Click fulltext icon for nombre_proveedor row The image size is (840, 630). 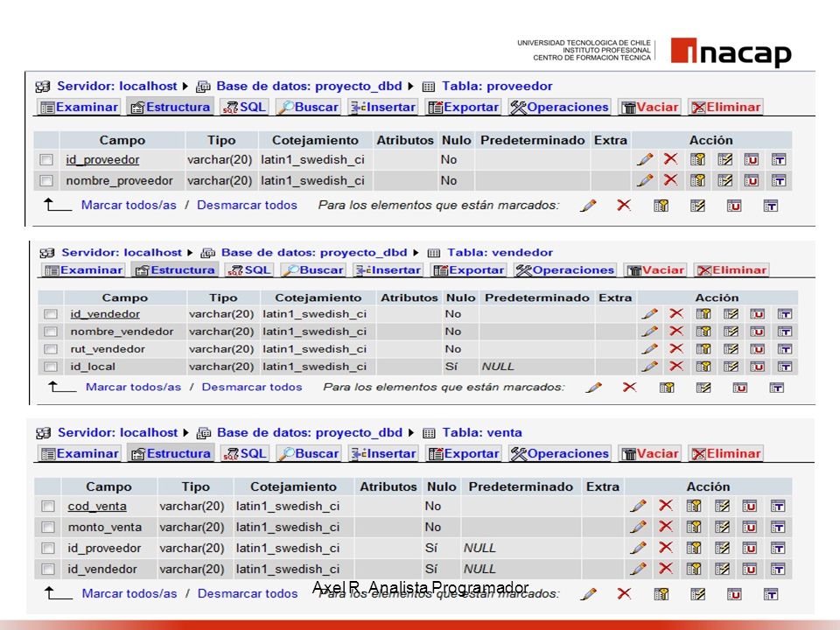click(x=779, y=180)
